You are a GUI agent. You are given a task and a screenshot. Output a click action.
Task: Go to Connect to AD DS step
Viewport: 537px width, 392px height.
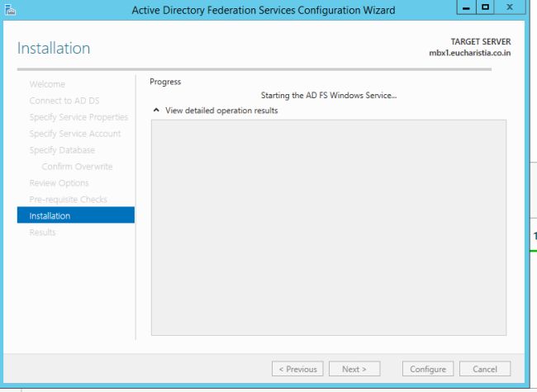coord(64,101)
